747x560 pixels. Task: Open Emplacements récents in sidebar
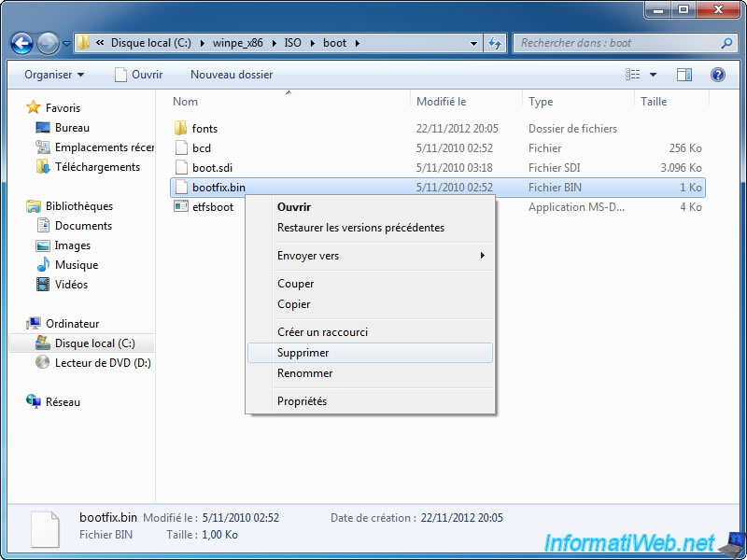click(x=104, y=147)
